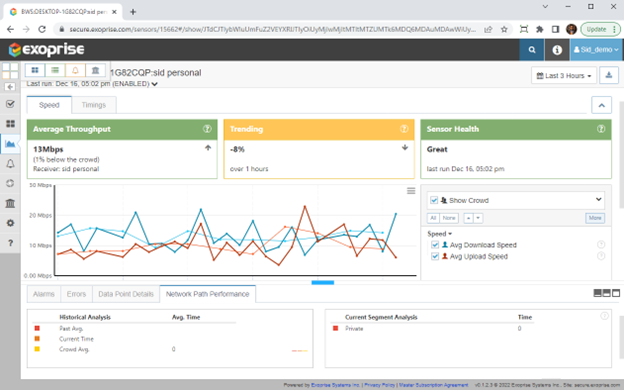624x390 pixels.
Task: Click the info icon in header
Action: pos(557,50)
